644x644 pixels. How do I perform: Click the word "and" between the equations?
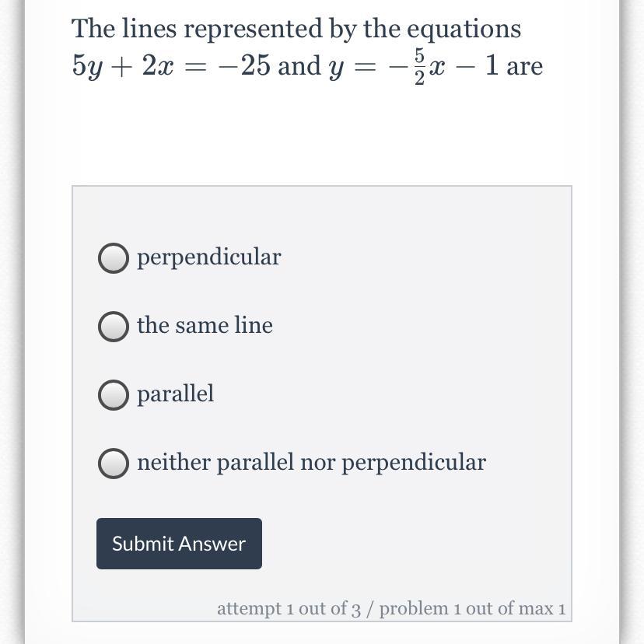click(x=299, y=66)
